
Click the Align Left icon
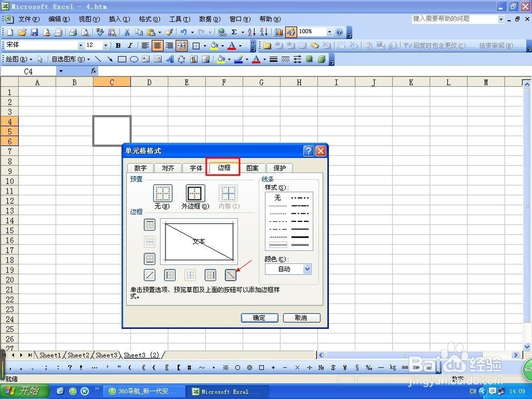click(145, 45)
